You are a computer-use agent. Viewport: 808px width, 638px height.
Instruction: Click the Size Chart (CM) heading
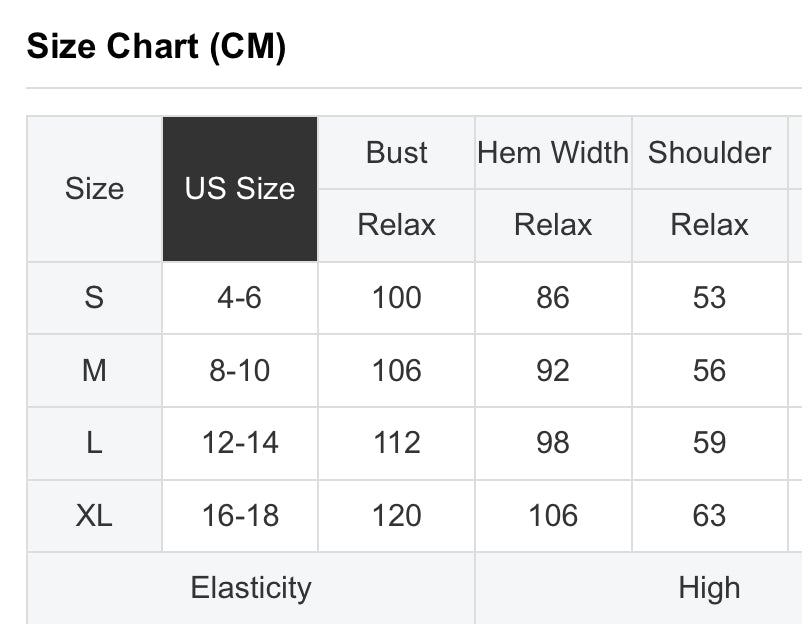point(156,46)
